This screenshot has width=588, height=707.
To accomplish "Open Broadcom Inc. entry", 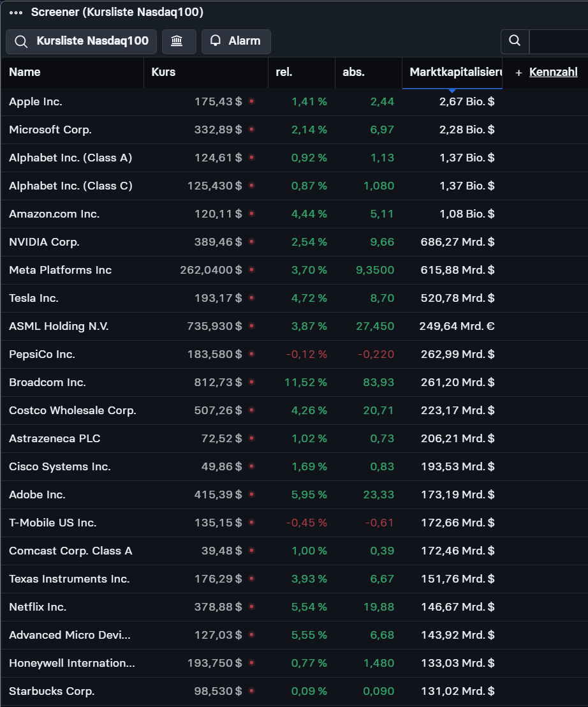I will pyautogui.click(x=47, y=382).
